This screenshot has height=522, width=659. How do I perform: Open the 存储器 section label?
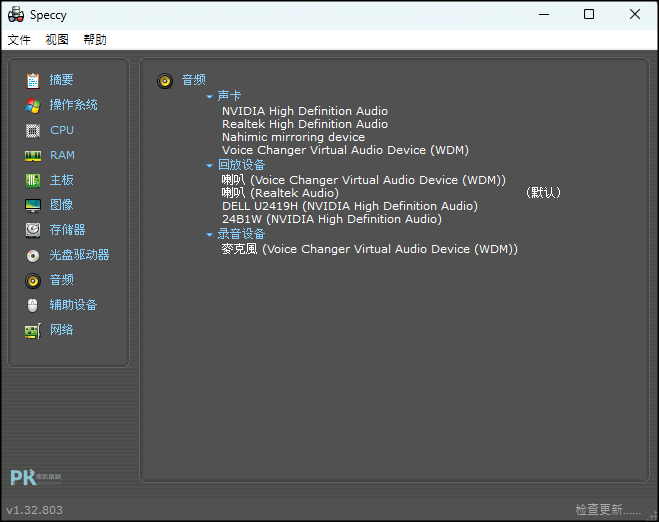click(67, 229)
